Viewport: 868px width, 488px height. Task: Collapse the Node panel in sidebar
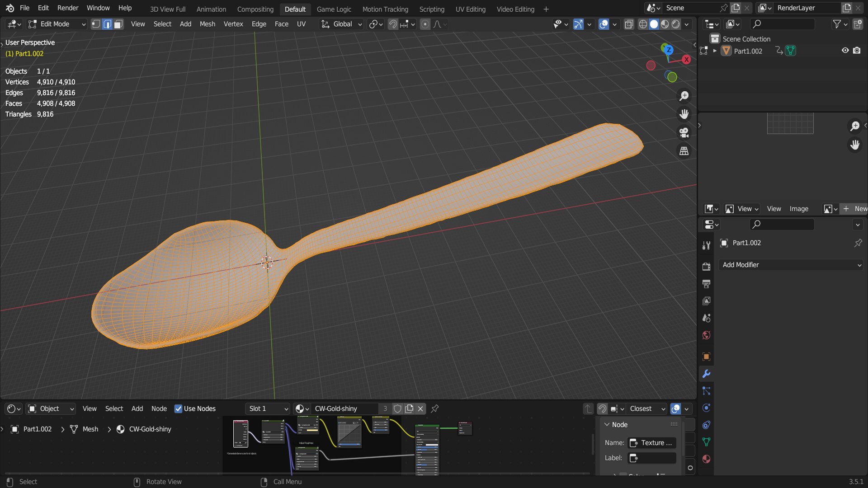(607, 425)
